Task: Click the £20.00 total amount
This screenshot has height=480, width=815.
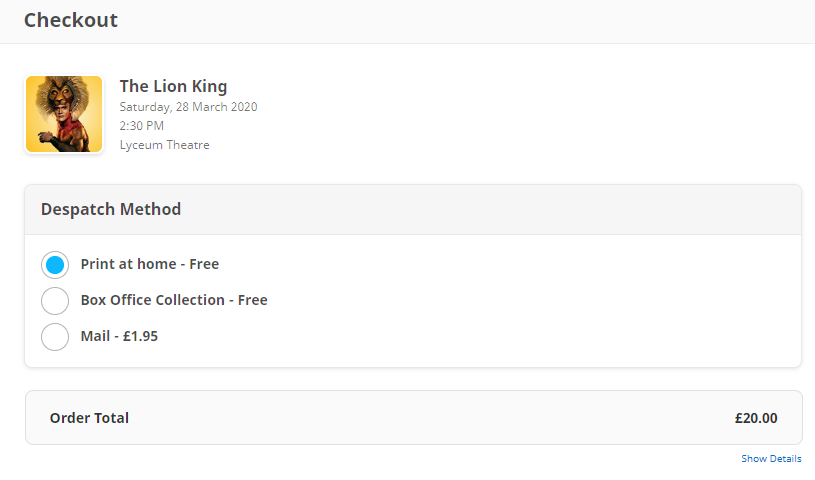Action: pyautogui.click(x=755, y=418)
